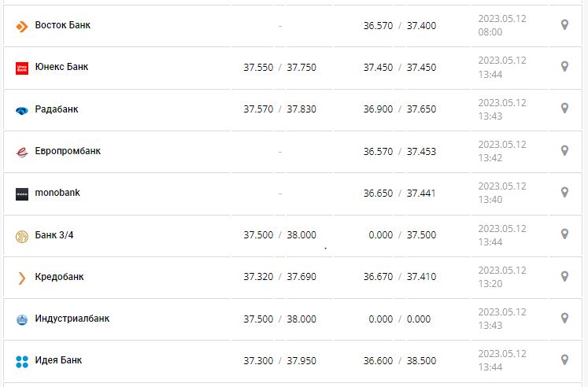Click the Индустриалбанк map pin icon
The height and width of the screenshot is (387, 588).
point(564,318)
